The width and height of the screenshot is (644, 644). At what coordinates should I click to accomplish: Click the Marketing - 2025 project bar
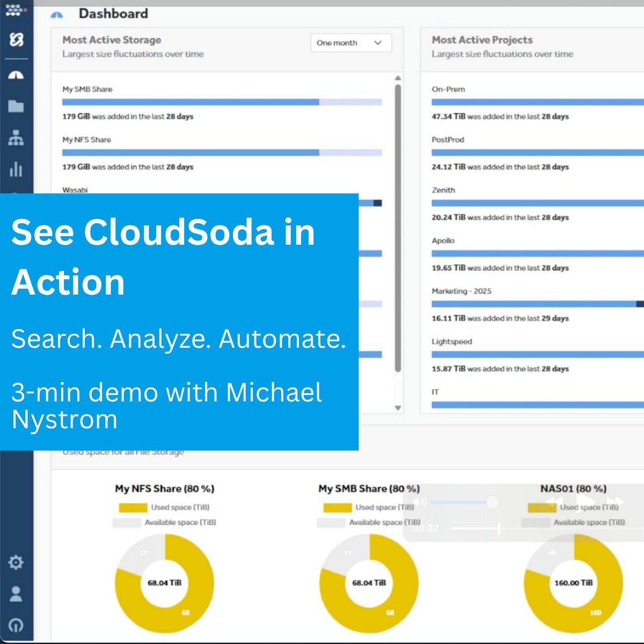point(538,304)
